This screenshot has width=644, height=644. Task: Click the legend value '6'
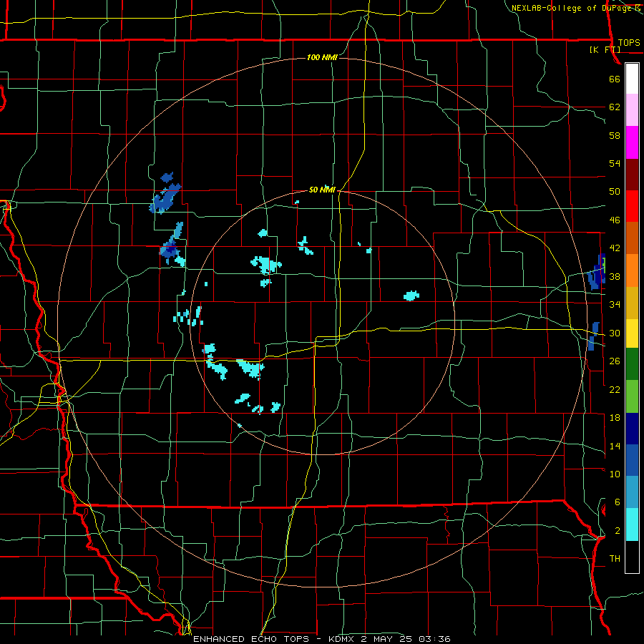coord(618,502)
